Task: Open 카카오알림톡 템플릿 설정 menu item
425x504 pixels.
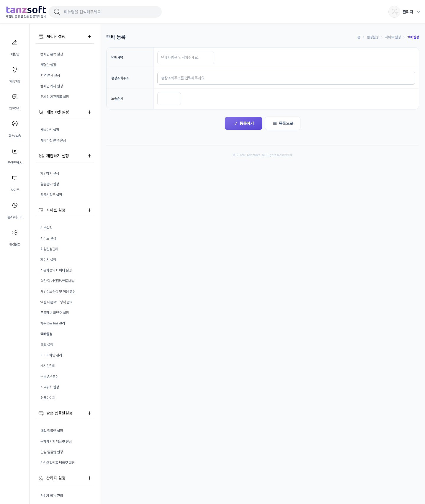Action: 58,463
